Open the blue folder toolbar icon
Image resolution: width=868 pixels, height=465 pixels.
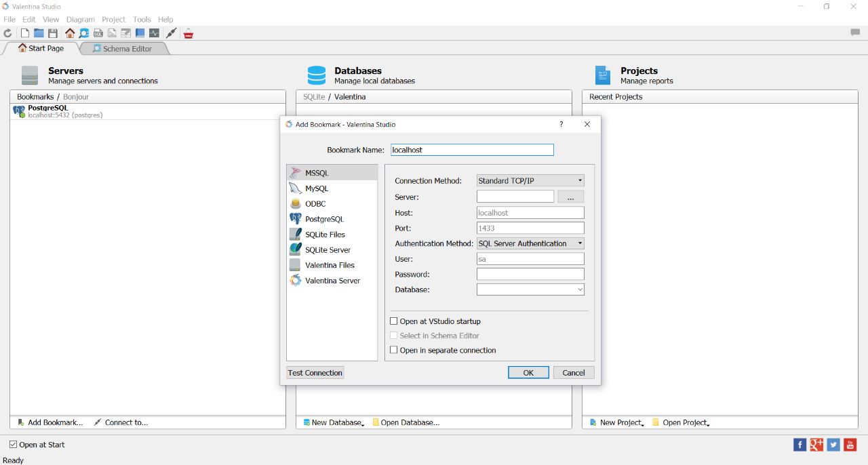tap(39, 33)
